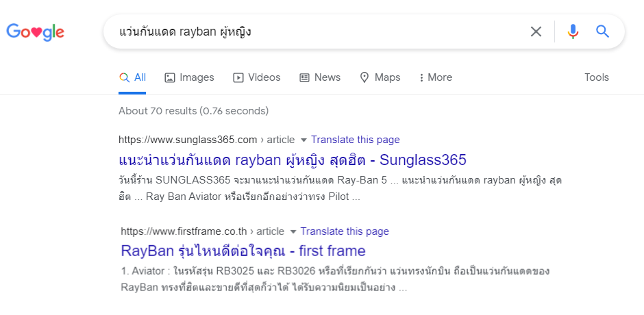644x315 pixels.
Task: Expand the firstframe.co.th result options arrow
Action: (293, 231)
